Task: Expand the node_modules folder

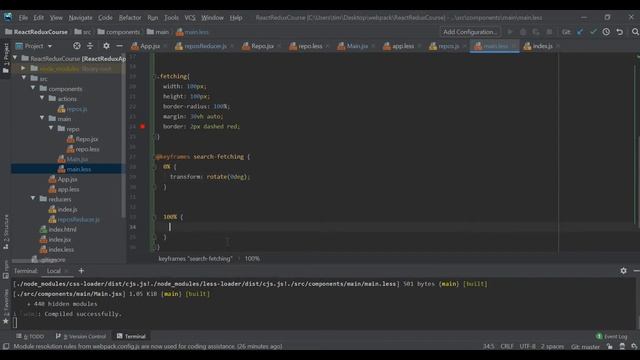Action: click(24, 68)
